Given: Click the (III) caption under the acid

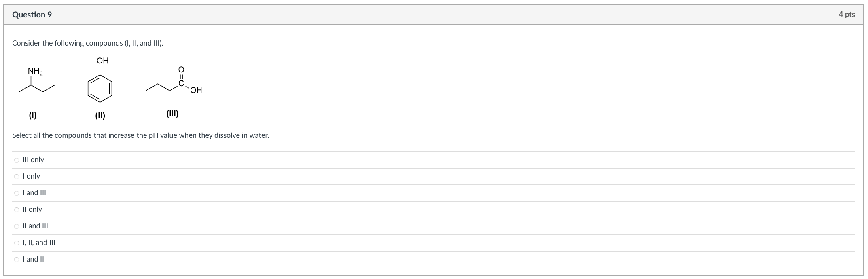Looking at the screenshot, I should (x=172, y=114).
